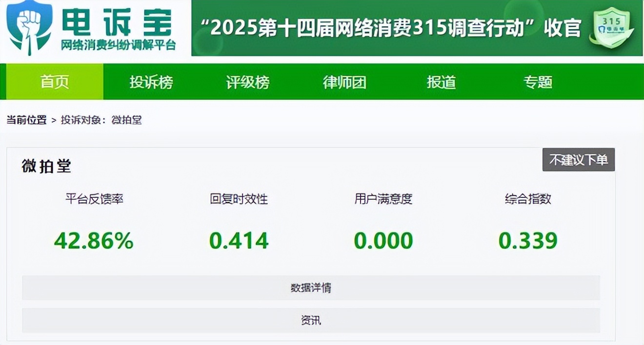The height and width of the screenshot is (345, 644).
Task: Click the 0.339 value
Action: point(528,241)
